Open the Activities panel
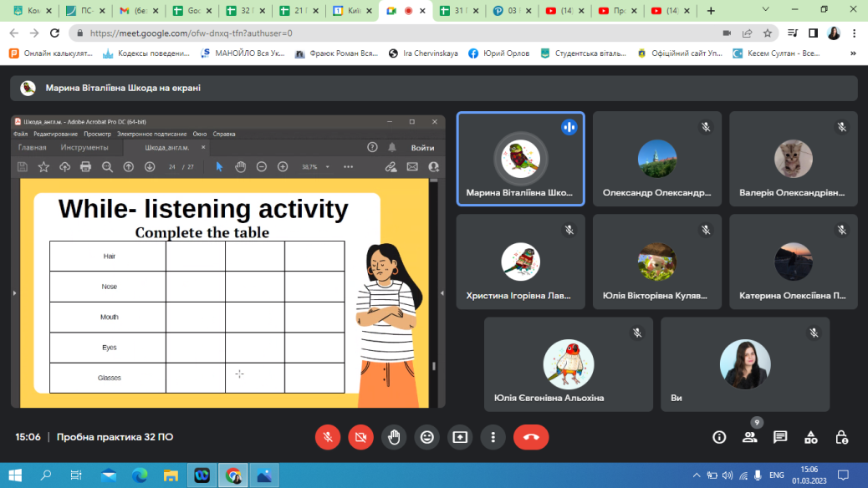The height and width of the screenshot is (488, 868). pyautogui.click(x=810, y=437)
